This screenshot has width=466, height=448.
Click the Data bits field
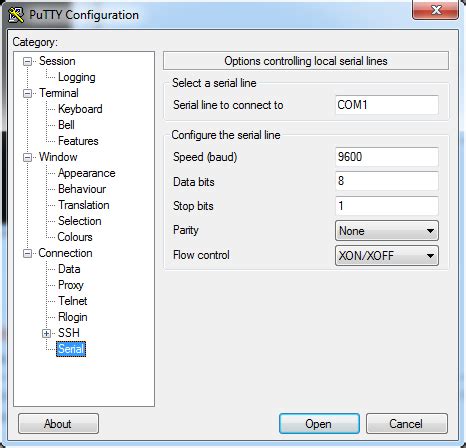(387, 181)
